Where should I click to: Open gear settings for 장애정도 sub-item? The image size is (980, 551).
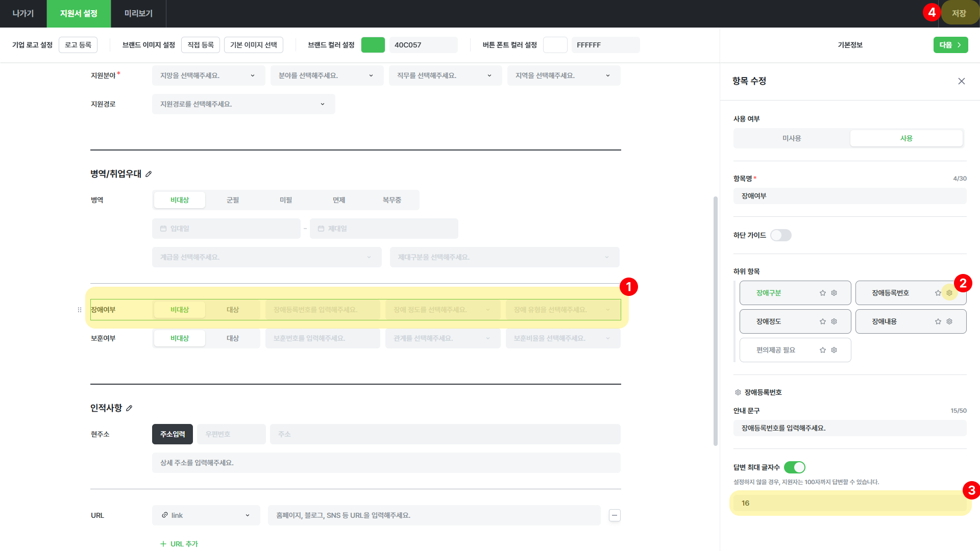(x=834, y=321)
